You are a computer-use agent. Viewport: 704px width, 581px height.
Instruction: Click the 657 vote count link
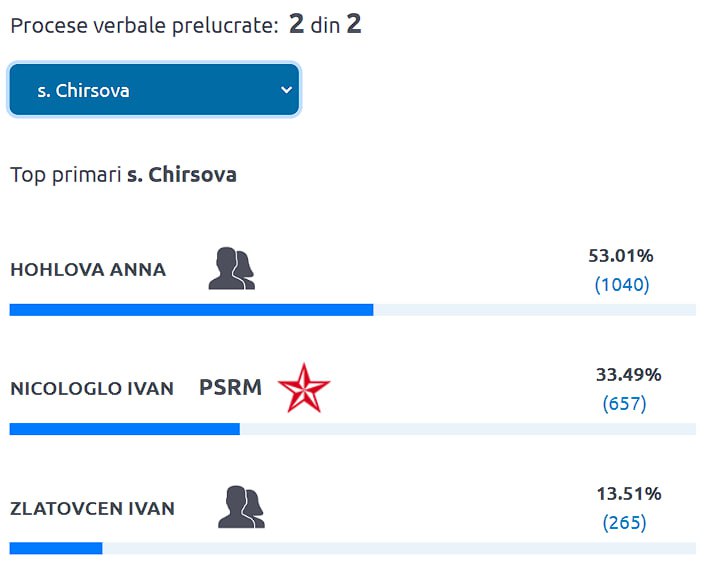tap(625, 404)
